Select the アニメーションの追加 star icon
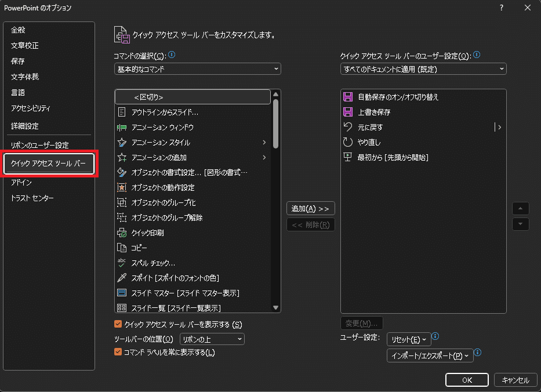This screenshot has height=392, width=541. (x=121, y=157)
